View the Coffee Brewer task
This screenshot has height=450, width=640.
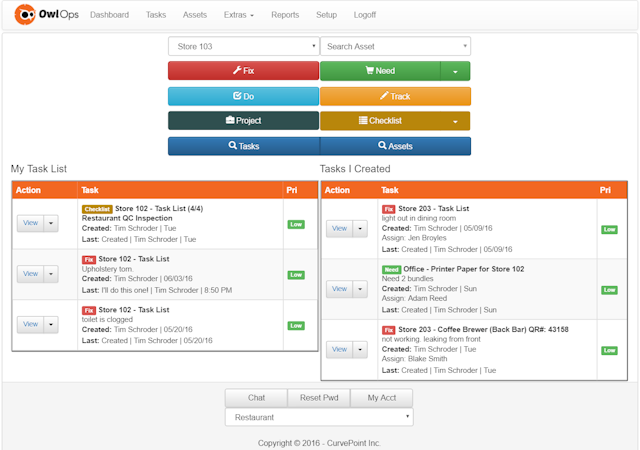coord(340,350)
